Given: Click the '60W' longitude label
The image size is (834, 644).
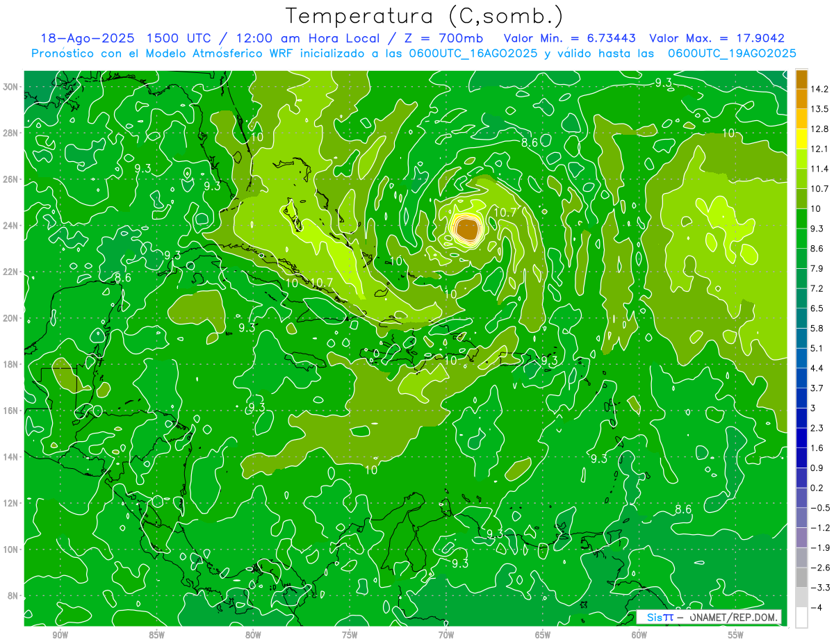Looking at the screenshot, I should pyautogui.click(x=640, y=634).
